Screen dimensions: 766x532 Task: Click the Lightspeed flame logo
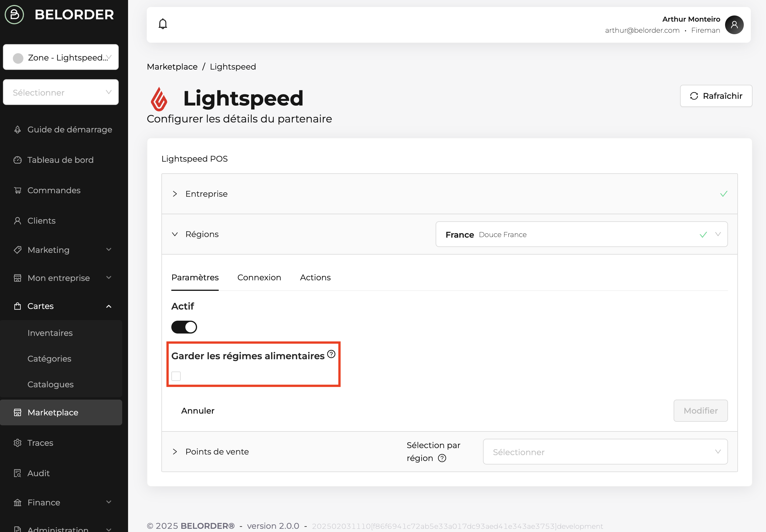(159, 99)
